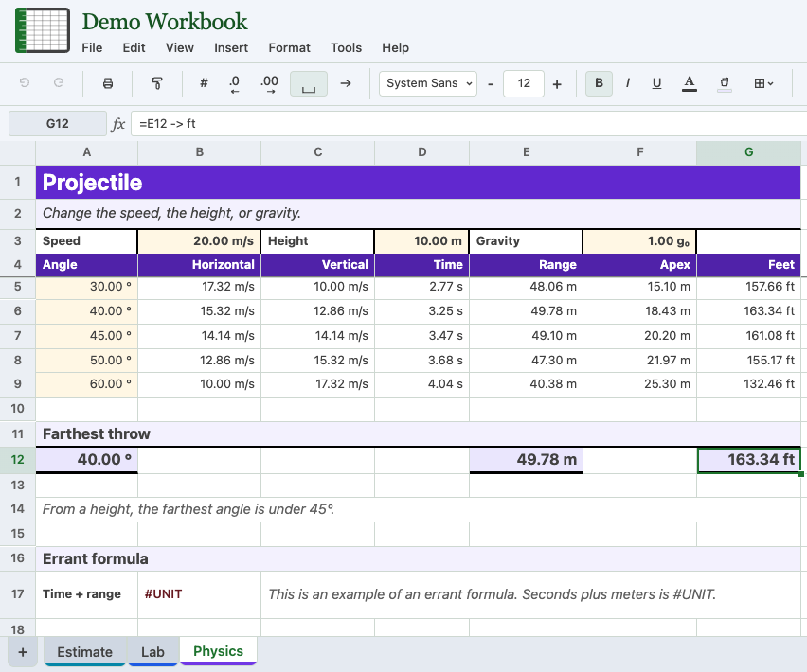
Task: Decrease font size with minus button
Action: click(x=491, y=84)
